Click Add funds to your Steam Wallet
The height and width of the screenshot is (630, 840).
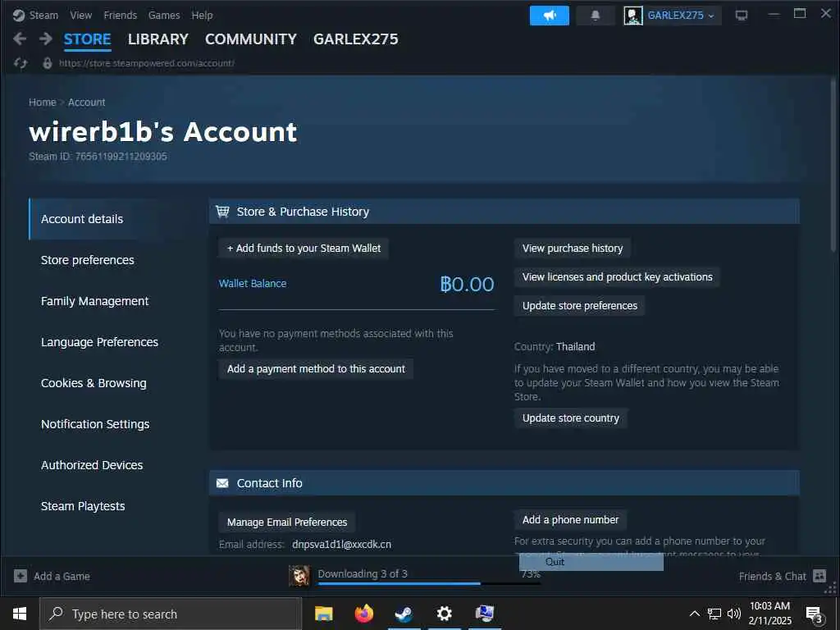[x=304, y=249]
